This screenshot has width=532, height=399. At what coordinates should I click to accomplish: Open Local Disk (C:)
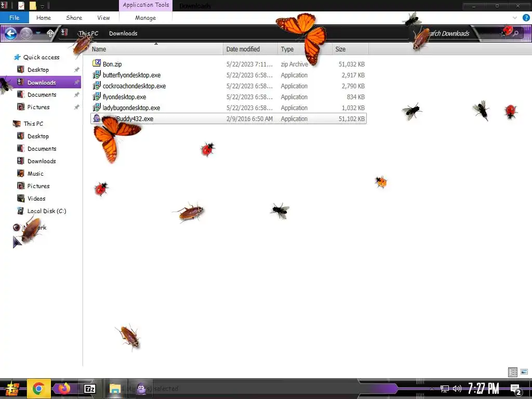46,211
